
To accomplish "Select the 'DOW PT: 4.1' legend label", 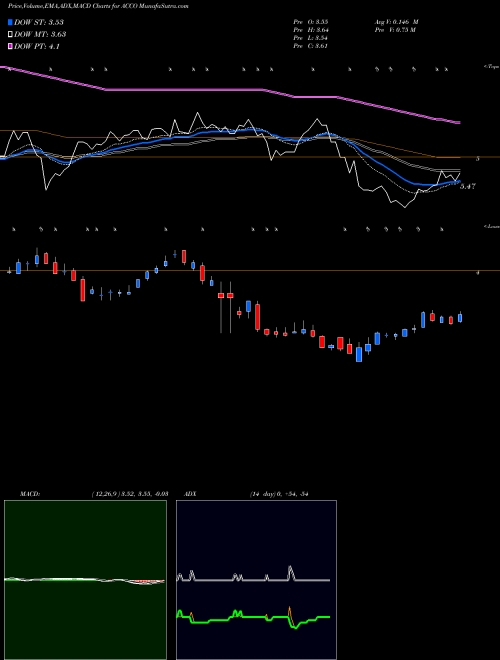I will coord(37,47).
